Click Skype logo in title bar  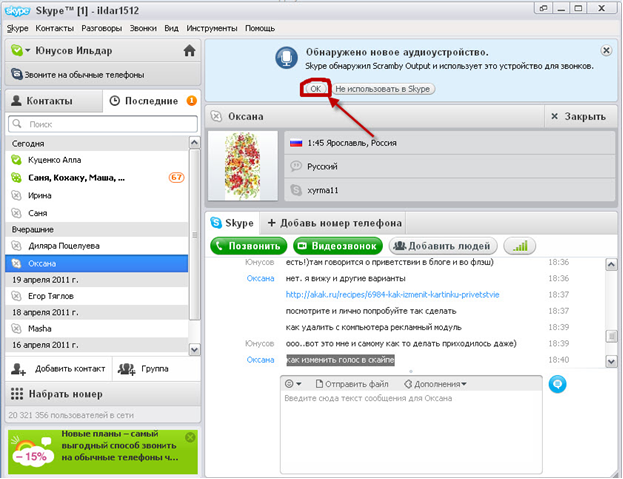pyautogui.click(x=17, y=11)
